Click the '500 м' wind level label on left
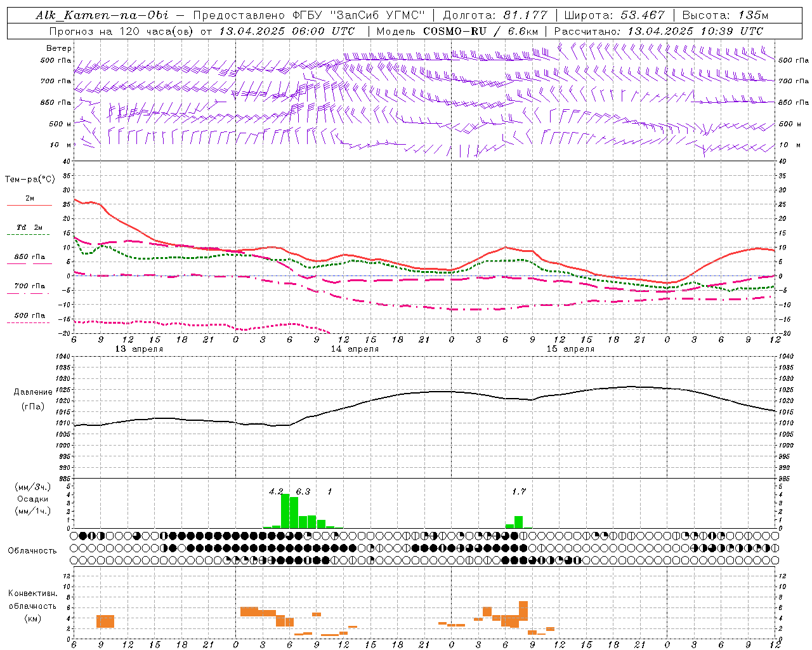This screenshot has height=650, width=812. 60,124
